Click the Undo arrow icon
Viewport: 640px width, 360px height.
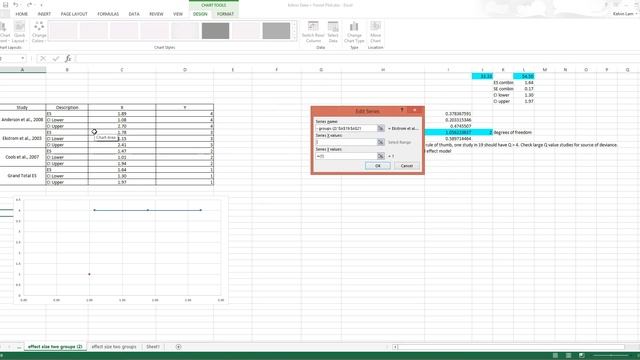pos(16,5)
